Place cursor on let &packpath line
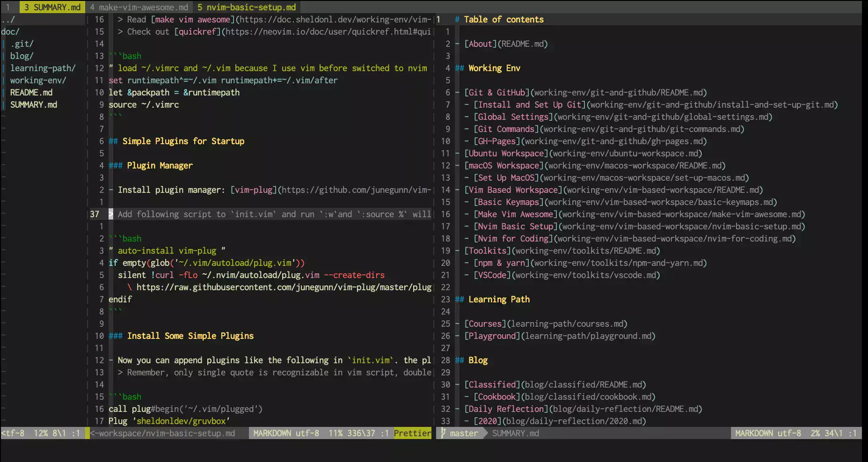868x462 pixels. pyautogui.click(x=174, y=92)
